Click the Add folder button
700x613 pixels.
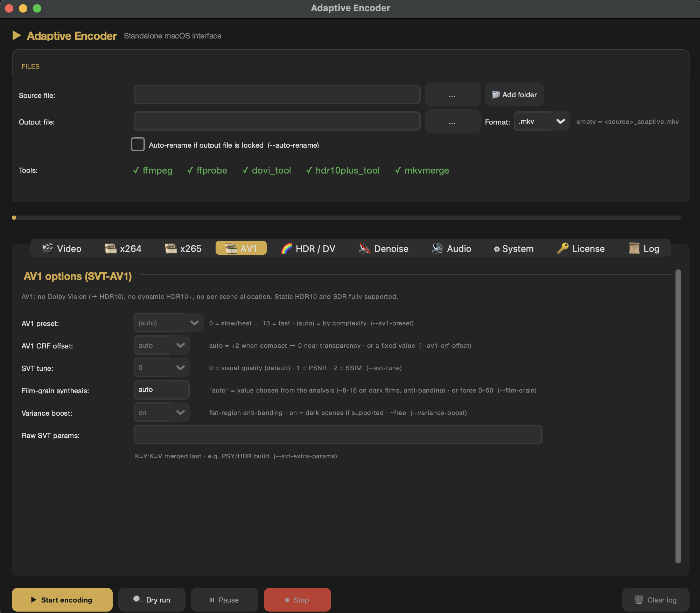tap(514, 94)
